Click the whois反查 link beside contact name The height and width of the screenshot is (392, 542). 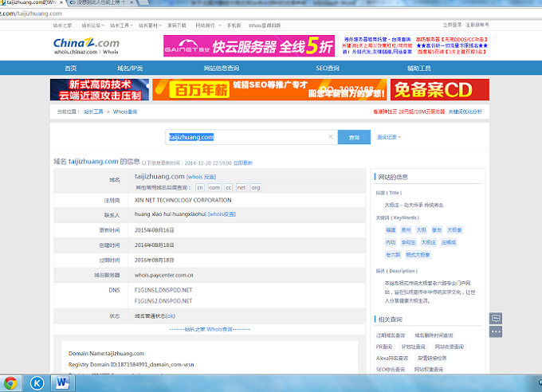point(222,214)
